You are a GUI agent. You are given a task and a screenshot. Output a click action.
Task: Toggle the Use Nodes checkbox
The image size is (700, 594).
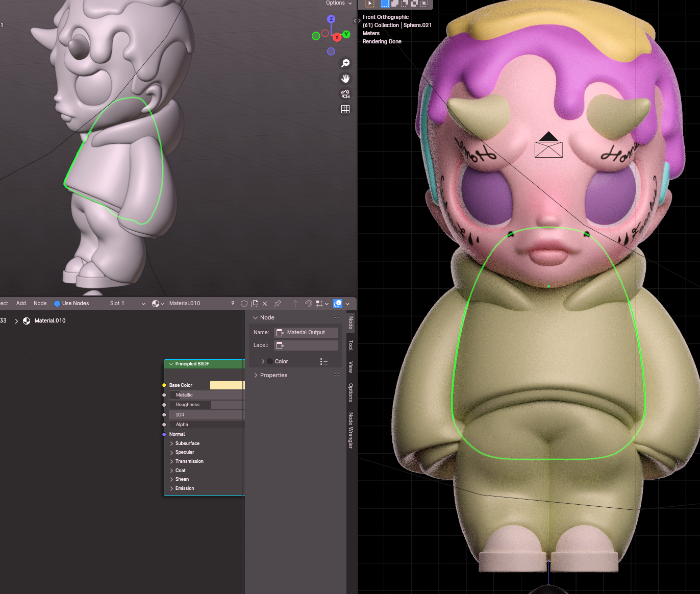pyautogui.click(x=57, y=304)
